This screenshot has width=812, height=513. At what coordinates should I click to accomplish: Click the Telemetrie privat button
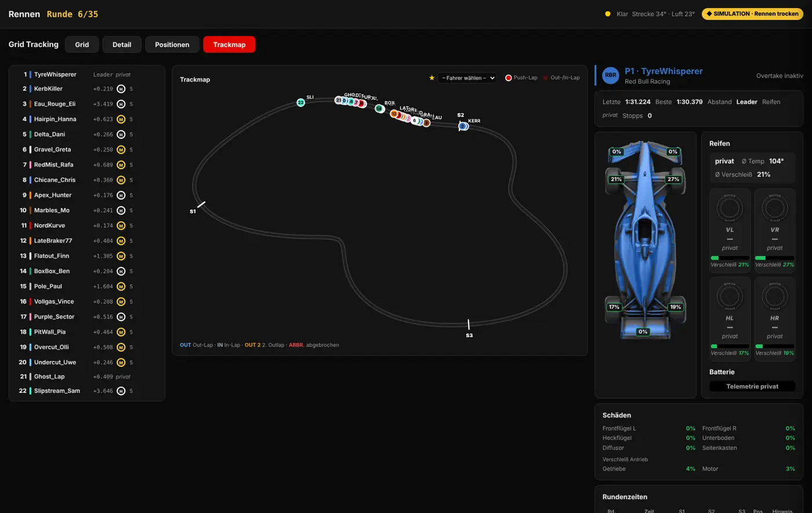click(x=752, y=386)
